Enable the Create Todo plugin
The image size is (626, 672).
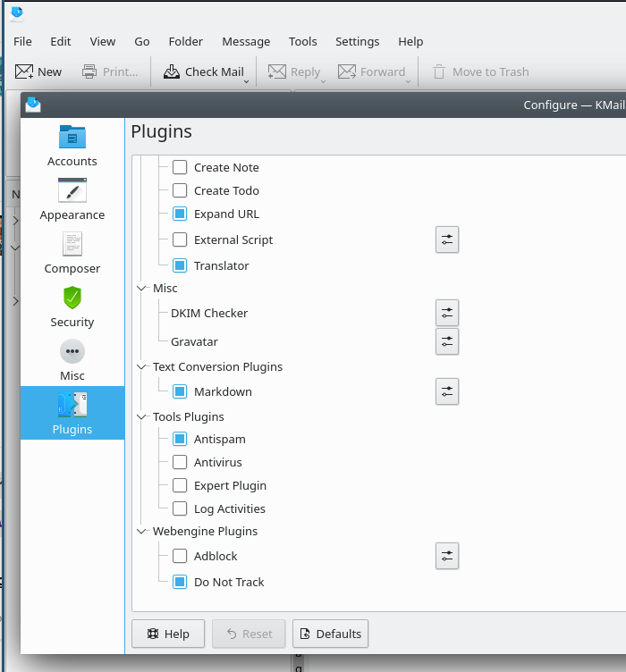pos(180,190)
